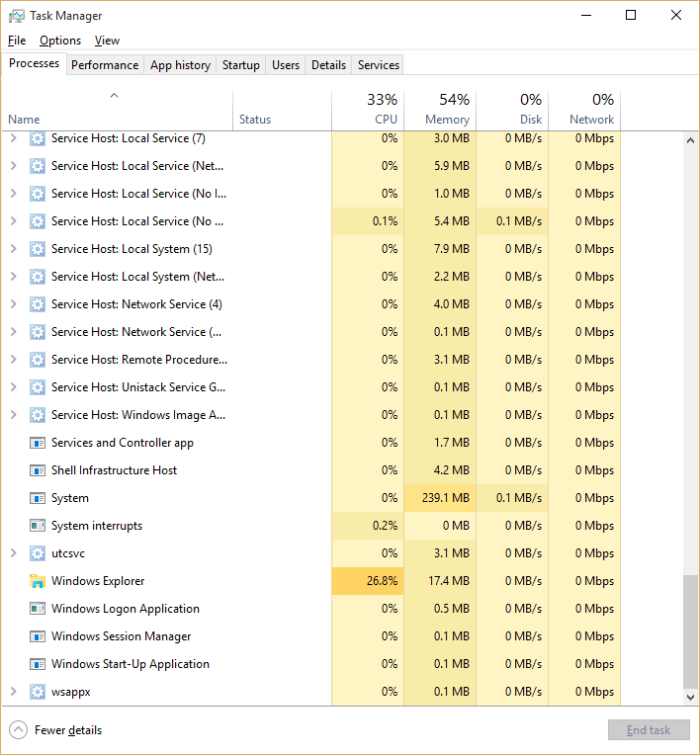Viewport: 700px width, 755px height.
Task: Click the vertical scrollbar thumb
Action: click(x=690, y=631)
